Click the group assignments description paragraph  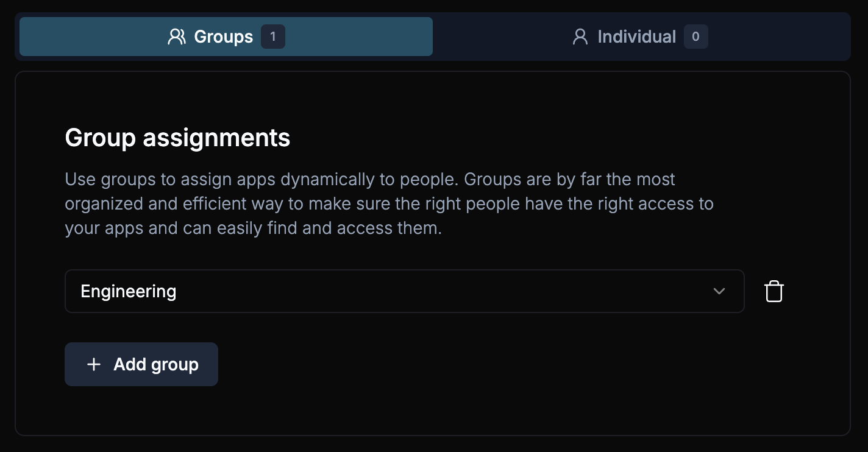pyautogui.click(x=389, y=203)
